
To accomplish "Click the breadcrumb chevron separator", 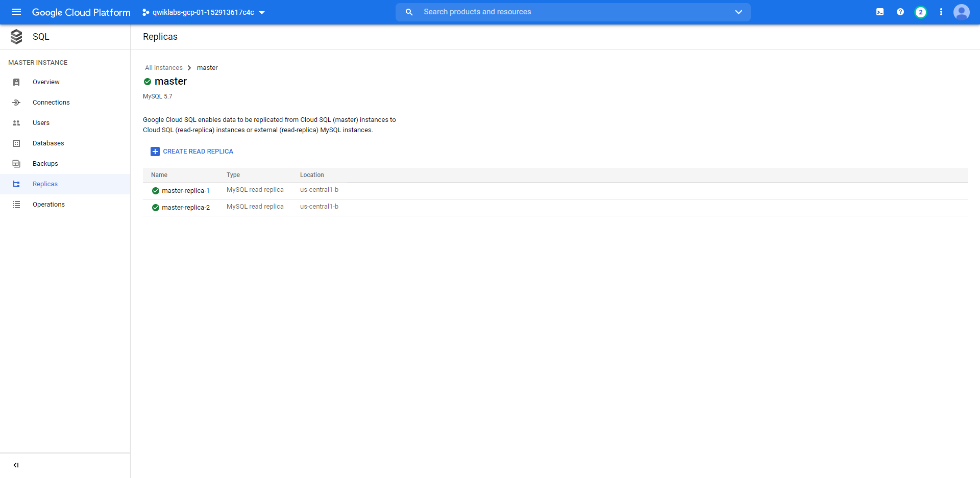I will pos(189,68).
